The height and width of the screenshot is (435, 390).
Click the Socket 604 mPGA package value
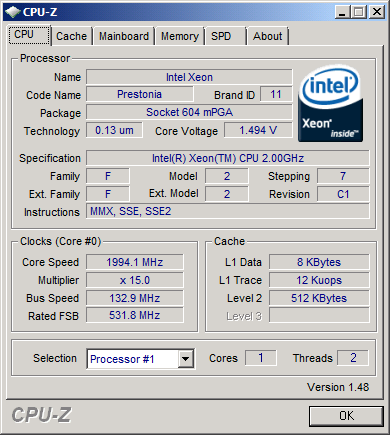coord(189,112)
